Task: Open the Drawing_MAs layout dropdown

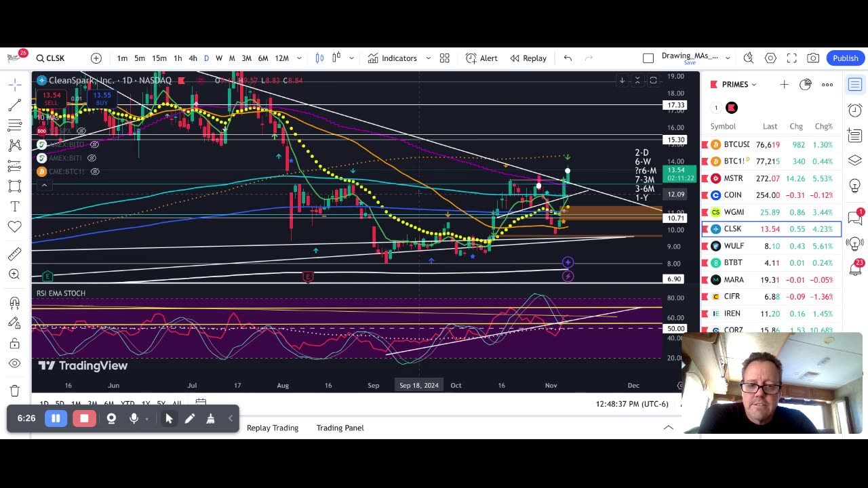Action: (728, 58)
